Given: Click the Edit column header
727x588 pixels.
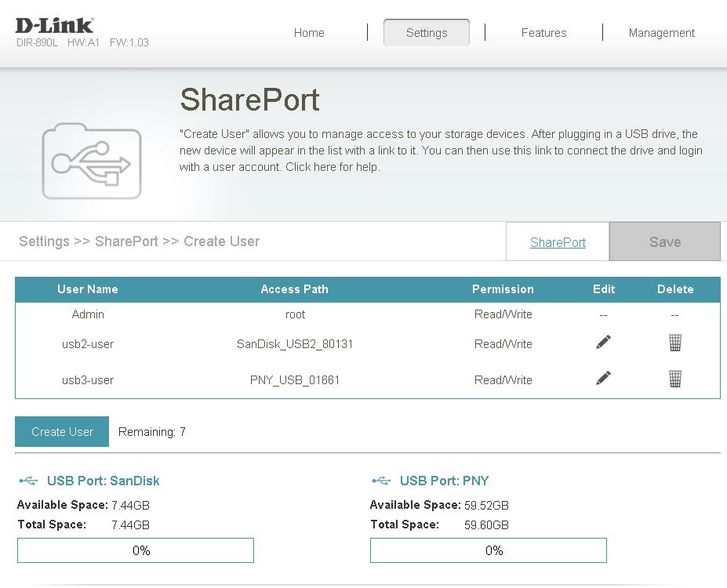Looking at the screenshot, I should coord(604,289).
